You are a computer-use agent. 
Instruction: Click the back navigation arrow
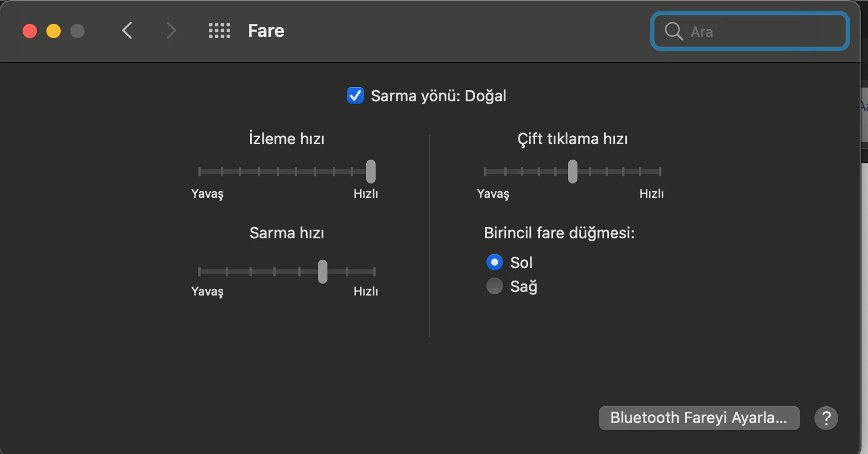click(127, 31)
